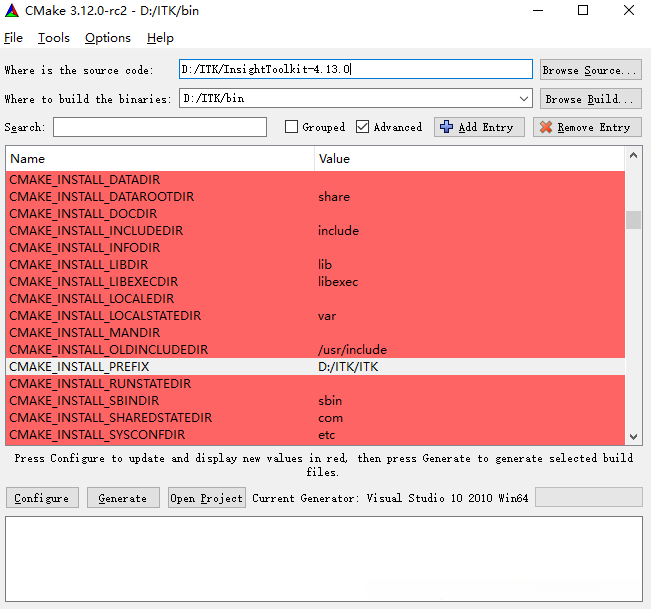Select the CMAKE_INSTALL_DATADIR row

coord(315,179)
